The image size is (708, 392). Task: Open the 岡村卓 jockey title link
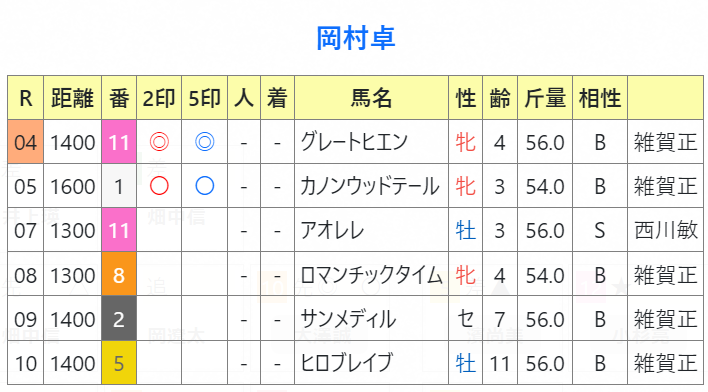[x=355, y=38]
